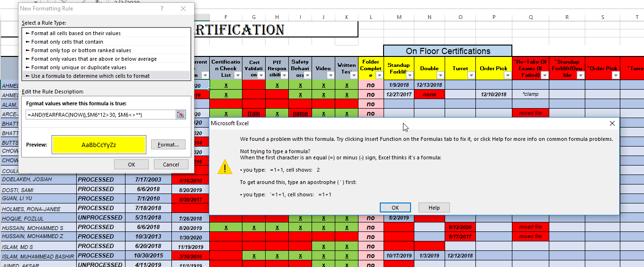Click the formula input field in rule description
Screen dimensions: 644x267
coord(100,115)
